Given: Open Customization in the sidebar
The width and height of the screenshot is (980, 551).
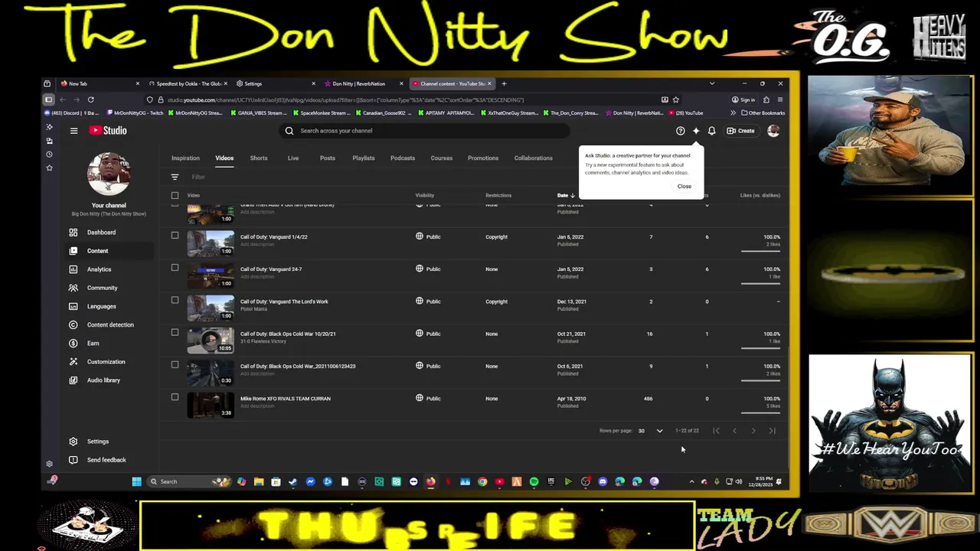Looking at the screenshot, I should (106, 362).
